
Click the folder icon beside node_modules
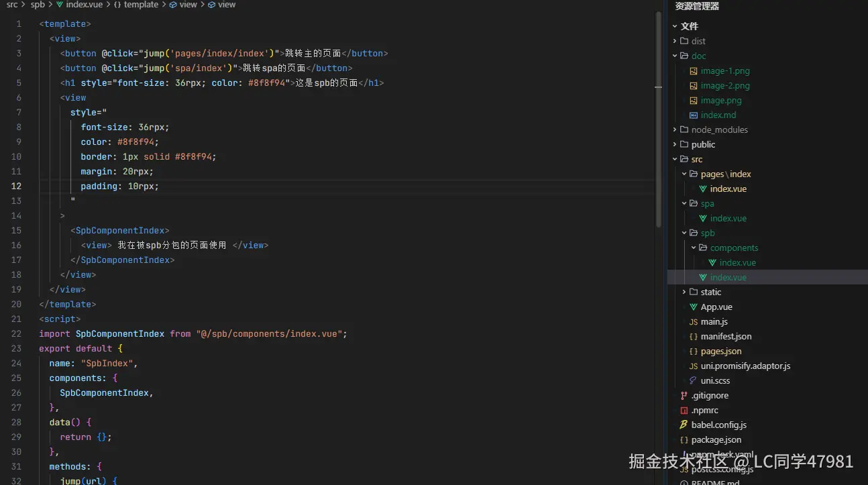[x=684, y=129]
